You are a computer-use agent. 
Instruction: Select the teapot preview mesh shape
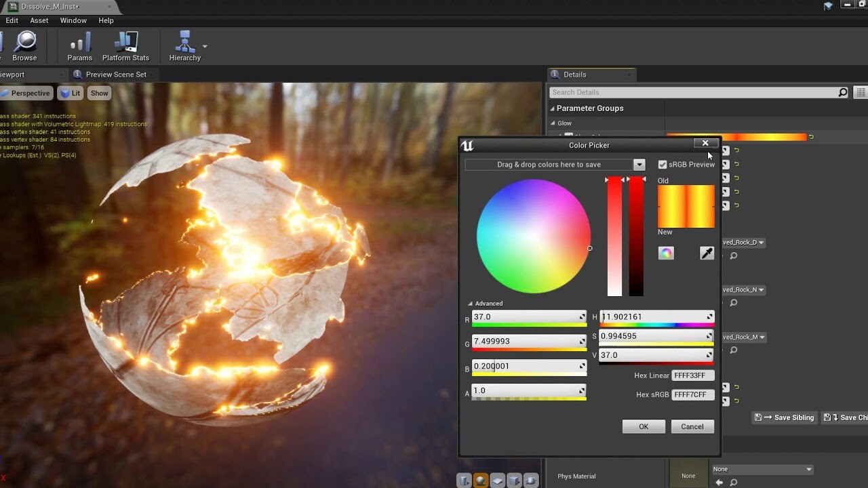click(532, 480)
